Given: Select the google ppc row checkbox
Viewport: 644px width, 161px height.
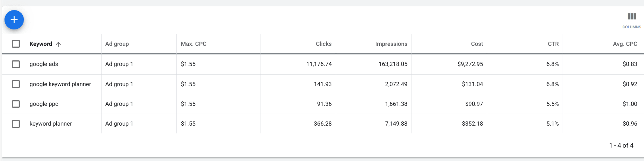Looking at the screenshot, I should click(16, 104).
